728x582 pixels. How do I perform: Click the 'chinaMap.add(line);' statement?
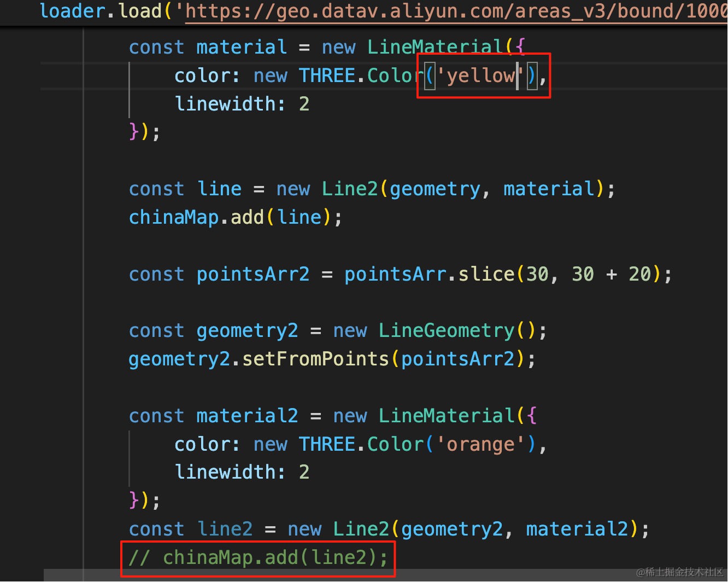[236, 218]
